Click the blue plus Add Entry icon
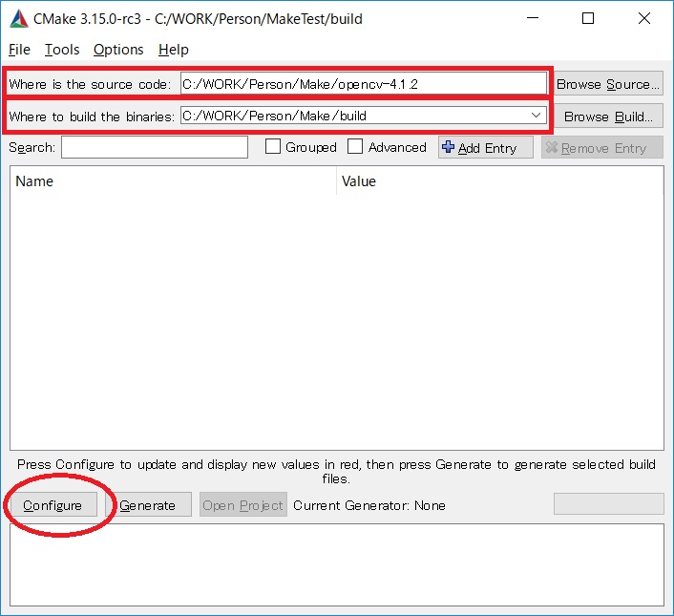This screenshot has height=616, width=674. (448, 147)
